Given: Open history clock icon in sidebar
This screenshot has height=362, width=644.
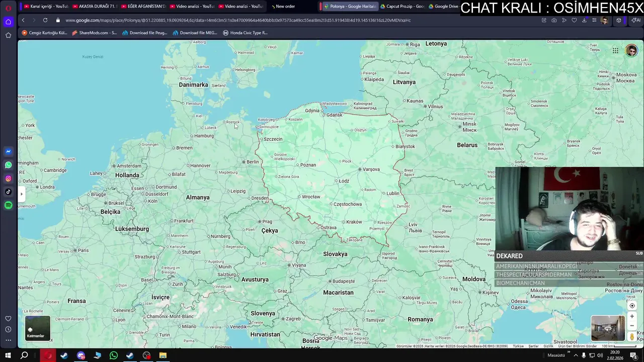Looking at the screenshot, I should coord(8,329).
